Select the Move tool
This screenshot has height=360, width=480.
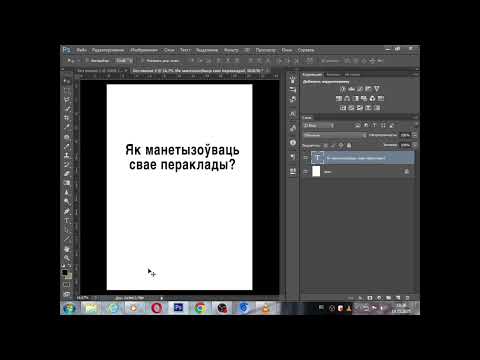coord(67,81)
